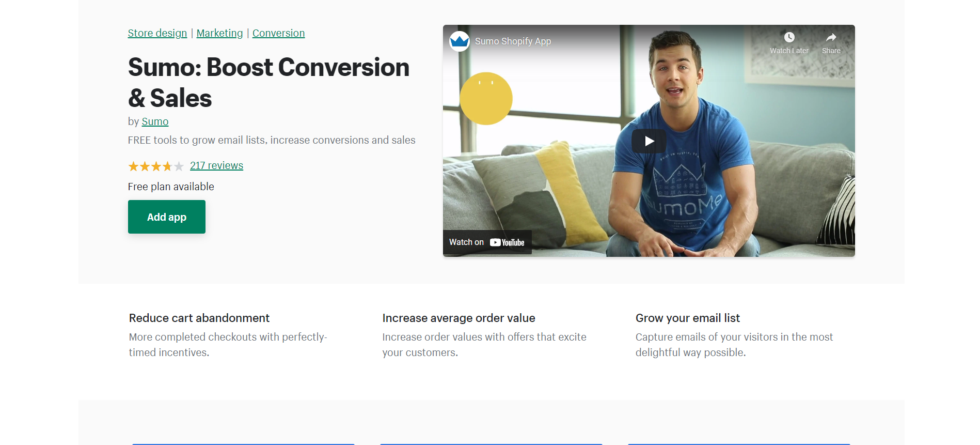
Task: Open the Store design category
Action: 157,33
